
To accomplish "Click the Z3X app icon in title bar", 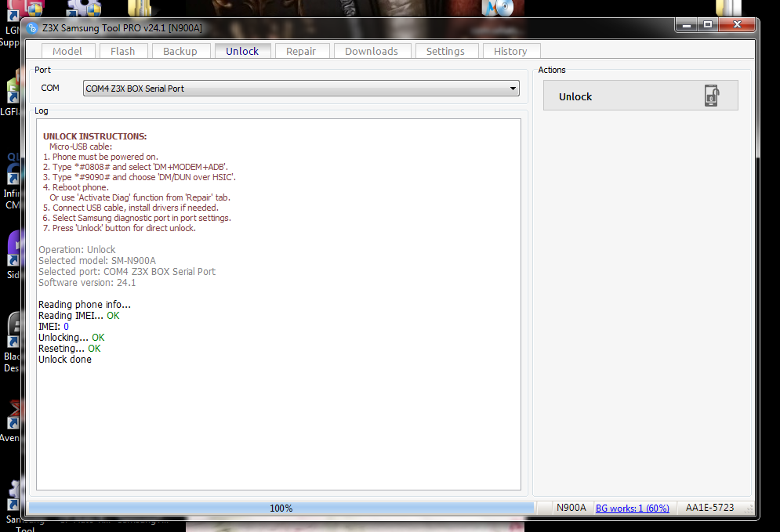I will (33, 28).
